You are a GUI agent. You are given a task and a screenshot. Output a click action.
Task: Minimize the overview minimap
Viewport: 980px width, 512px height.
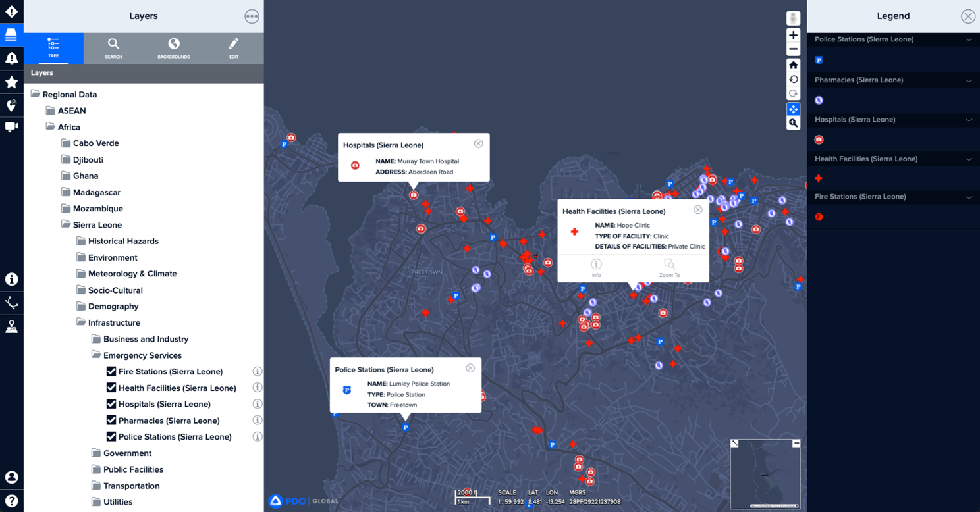click(x=796, y=444)
